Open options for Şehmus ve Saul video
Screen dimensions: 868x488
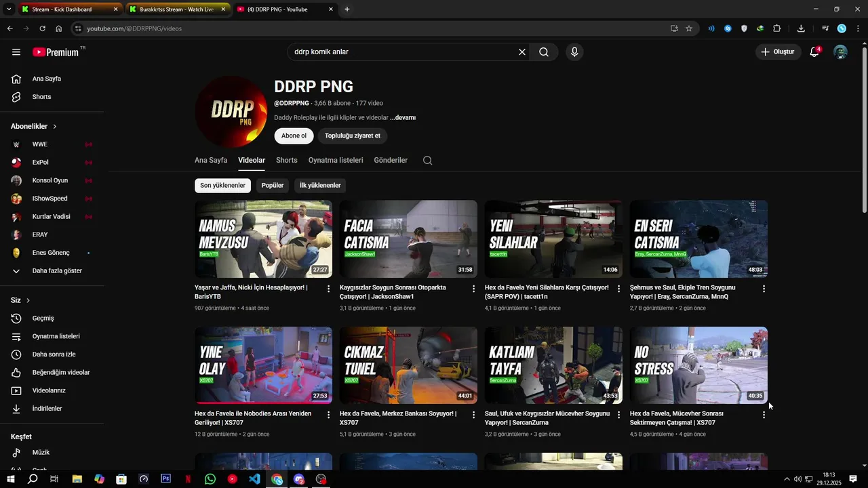click(x=764, y=289)
